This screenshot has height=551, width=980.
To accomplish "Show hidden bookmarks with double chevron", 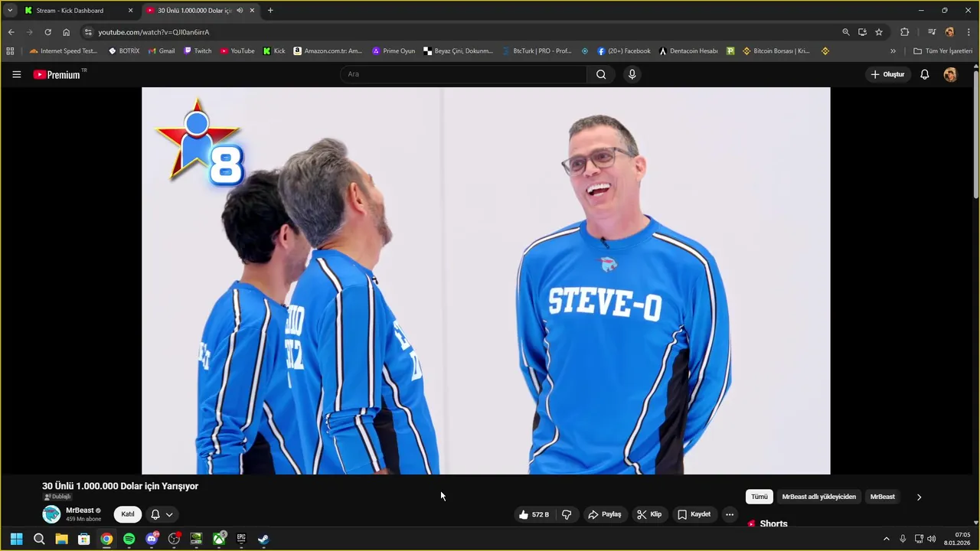I will (x=893, y=51).
